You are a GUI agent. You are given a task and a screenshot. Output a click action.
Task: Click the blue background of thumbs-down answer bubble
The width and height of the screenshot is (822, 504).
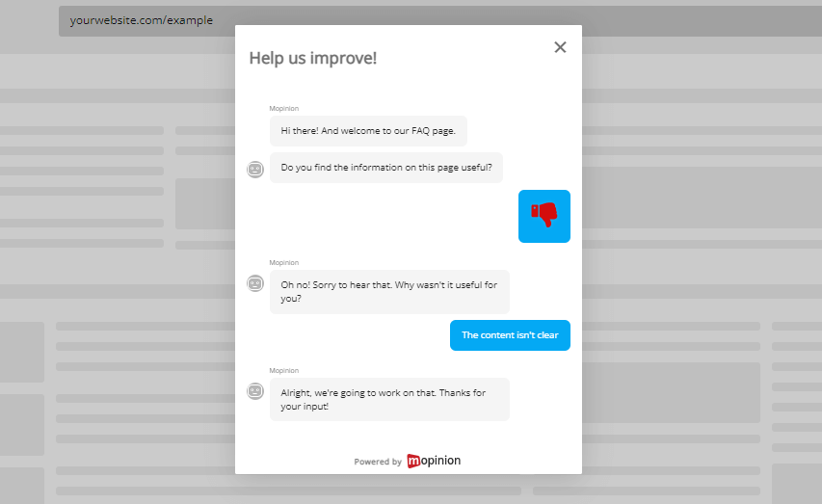pyautogui.click(x=526, y=233)
